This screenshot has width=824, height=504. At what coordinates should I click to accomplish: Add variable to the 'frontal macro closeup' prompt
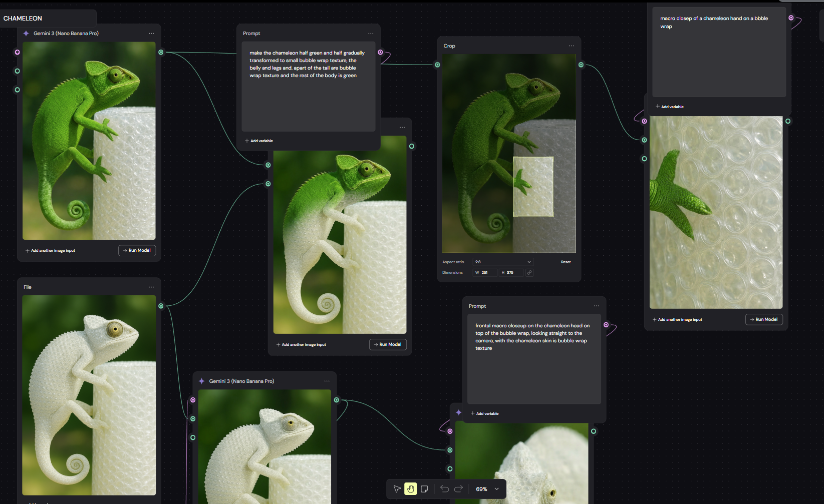(x=485, y=414)
